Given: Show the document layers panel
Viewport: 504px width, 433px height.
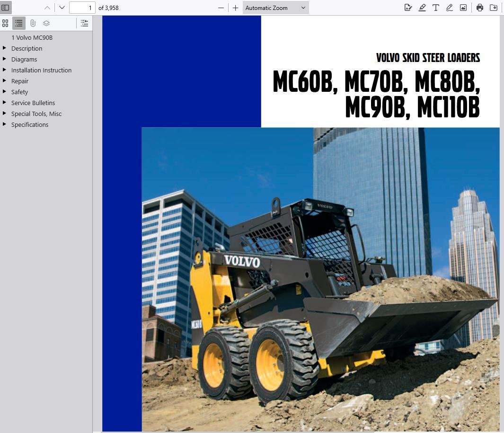Looking at the screenshot, I should click(x=46, y=23).
